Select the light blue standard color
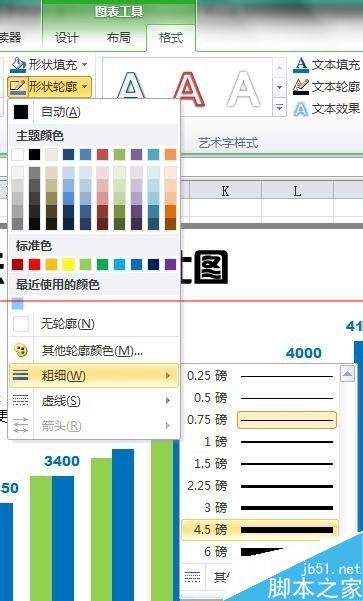This screenshot has height=601, width=363. click(119, 264)
